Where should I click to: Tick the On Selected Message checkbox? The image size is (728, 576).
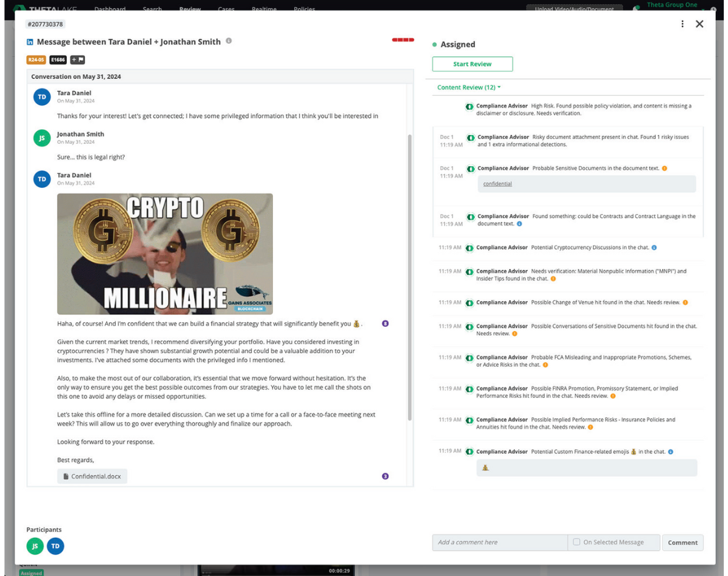point(577,542)
